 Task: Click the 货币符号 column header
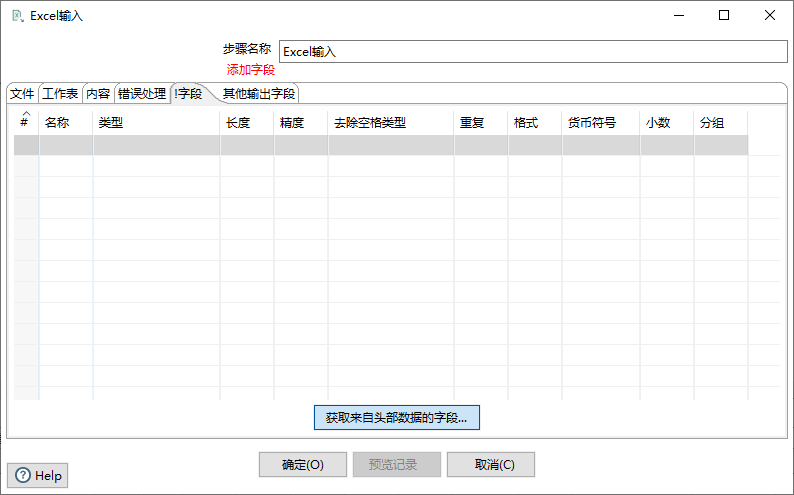tap(601, 122)
